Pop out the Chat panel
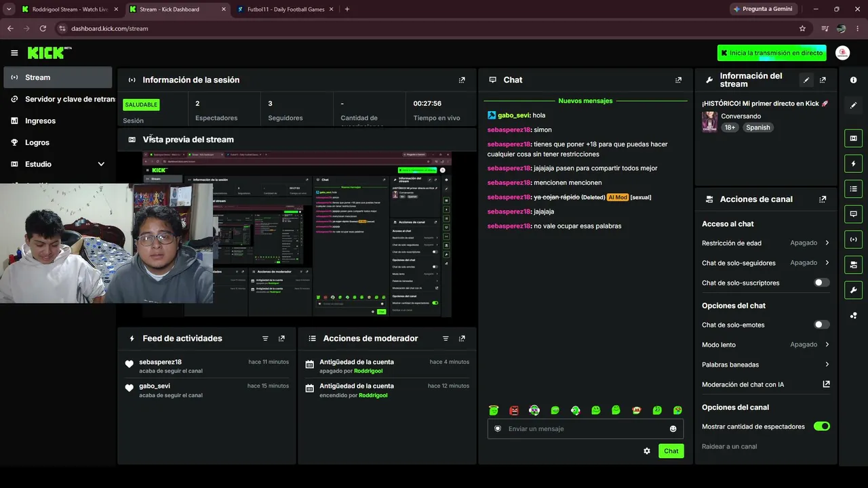 (678, 80)
